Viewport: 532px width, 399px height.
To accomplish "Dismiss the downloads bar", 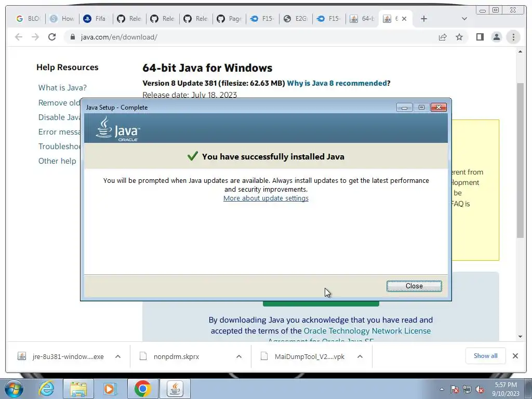I will tap(515, 356).
